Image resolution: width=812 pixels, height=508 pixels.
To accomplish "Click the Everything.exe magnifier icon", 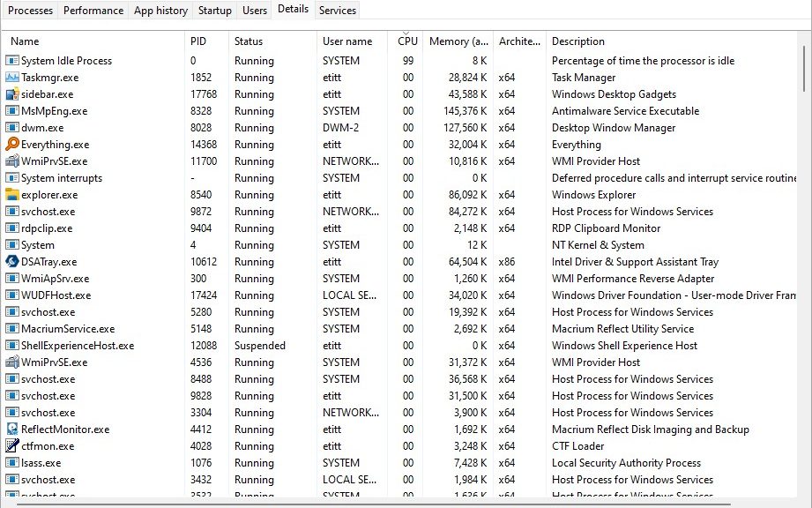I will [x=12, y=144].
